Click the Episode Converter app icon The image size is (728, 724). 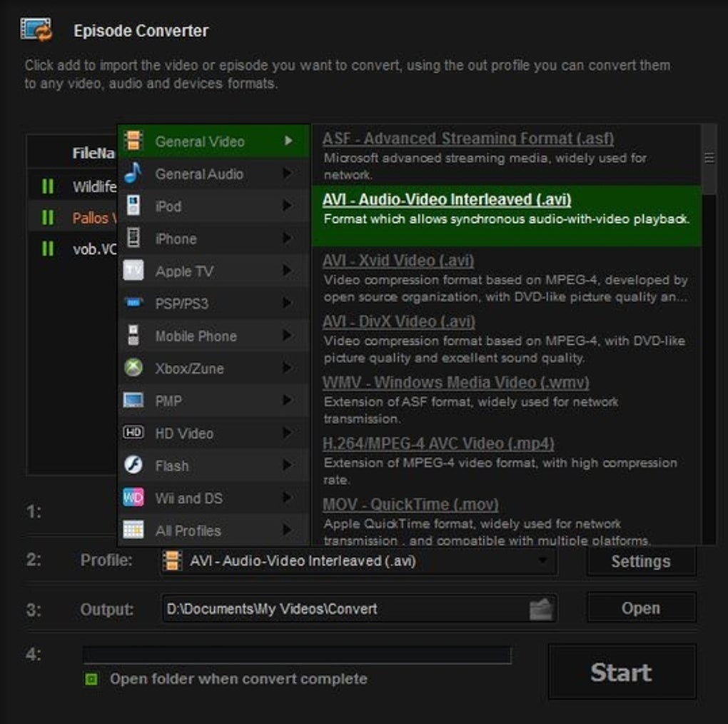36,29
